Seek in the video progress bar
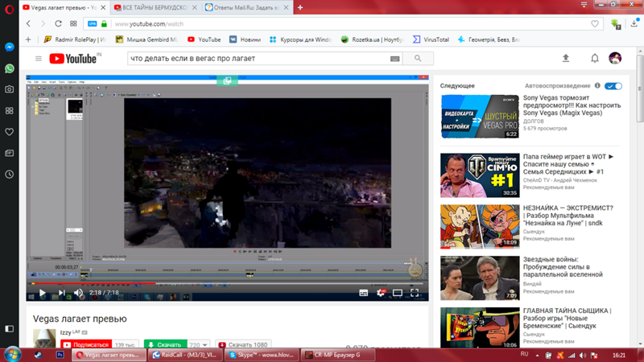The width and height of the screenshot is (644, 362). pos(227,283)
